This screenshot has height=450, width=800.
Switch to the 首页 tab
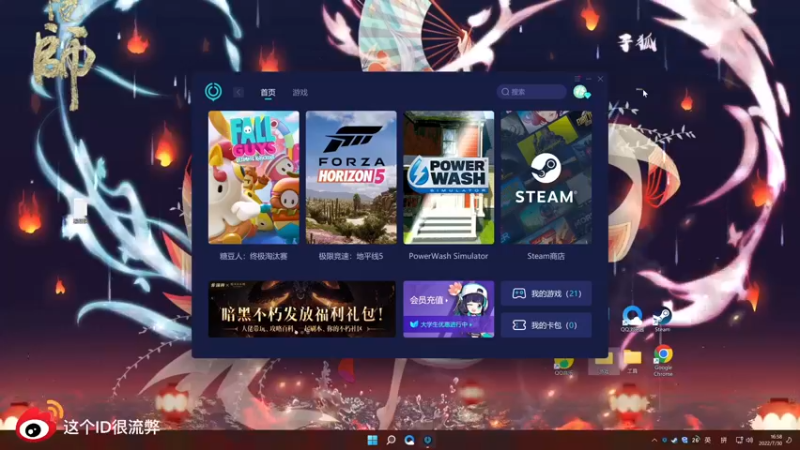tap(268, 92)
